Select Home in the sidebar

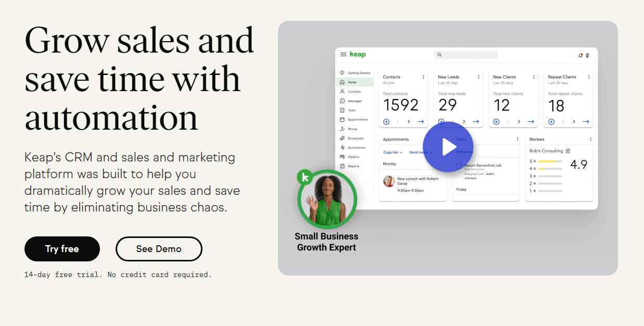[x=355, y=82]
